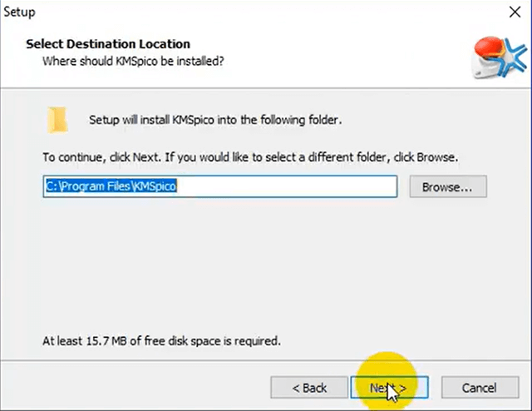Viewport: 532px width, 411px height.
Task: Click the 'Select Destination Location' heading
Action: pyautogui.click(x=108, y=43)
